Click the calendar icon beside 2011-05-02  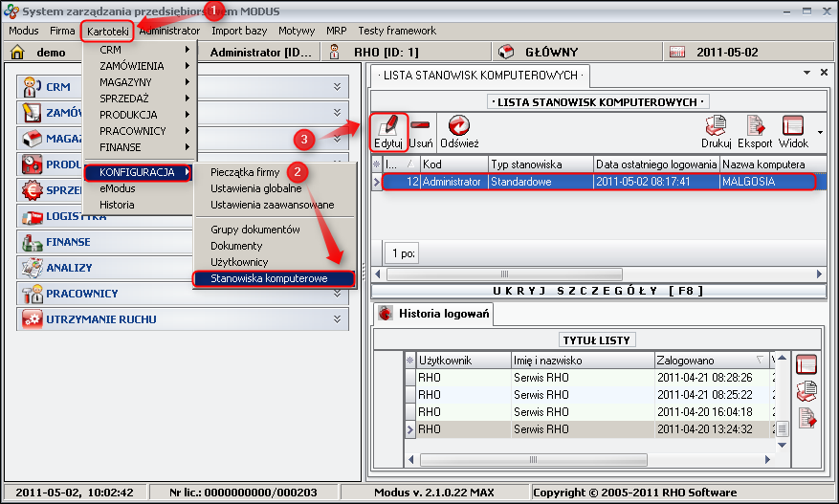(x=678, y=53)
